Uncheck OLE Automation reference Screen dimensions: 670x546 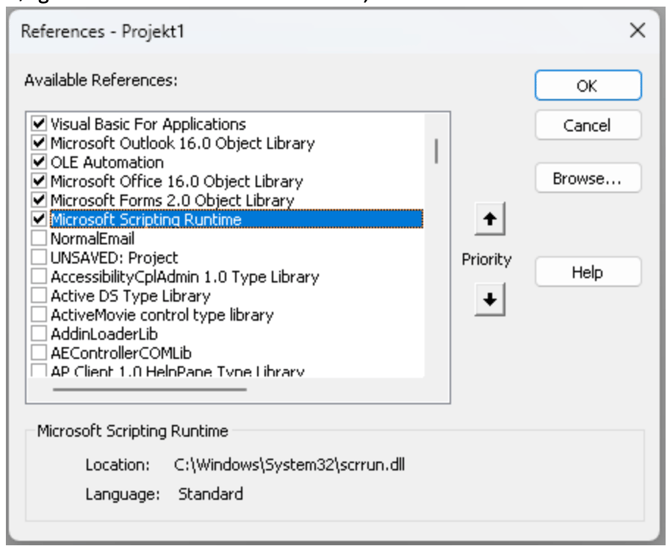40,163
